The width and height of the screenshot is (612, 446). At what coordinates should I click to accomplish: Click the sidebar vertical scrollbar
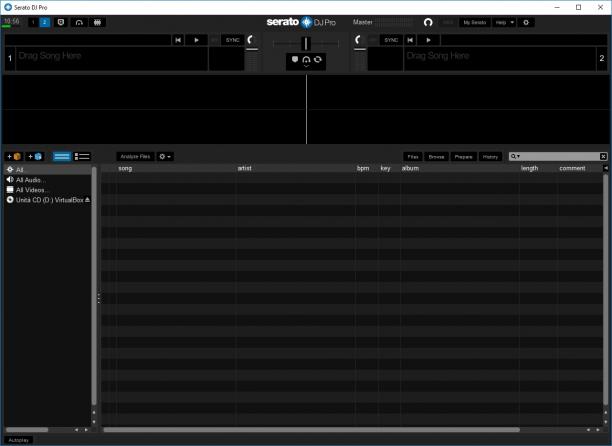coord(94,286)
